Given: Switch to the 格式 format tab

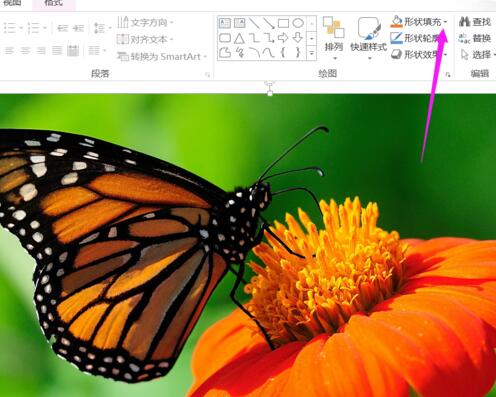Looking at the screenshot, I should pyautogui.click(x=54, y=3).
